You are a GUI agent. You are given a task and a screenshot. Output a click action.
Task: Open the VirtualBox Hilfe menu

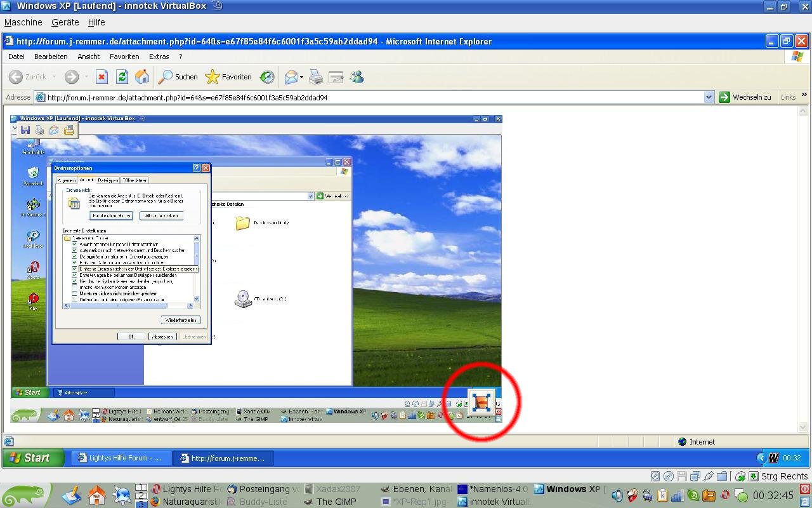coord(96,22)
